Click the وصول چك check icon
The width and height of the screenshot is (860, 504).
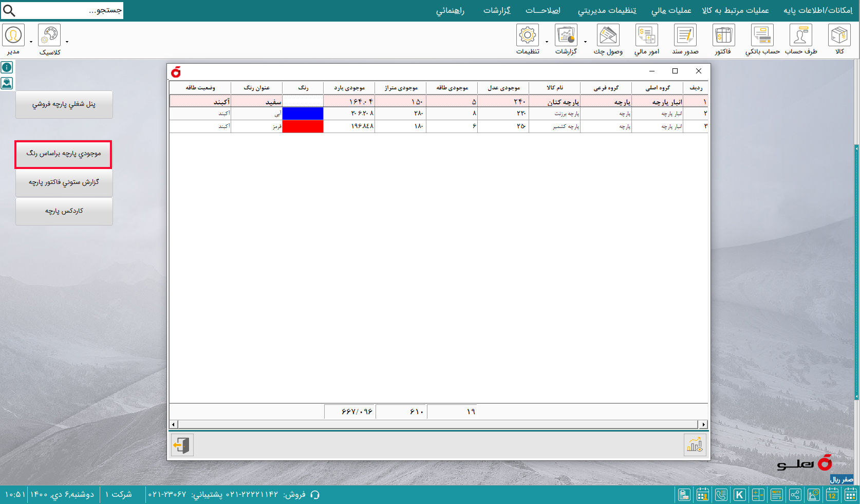(608, 36)
